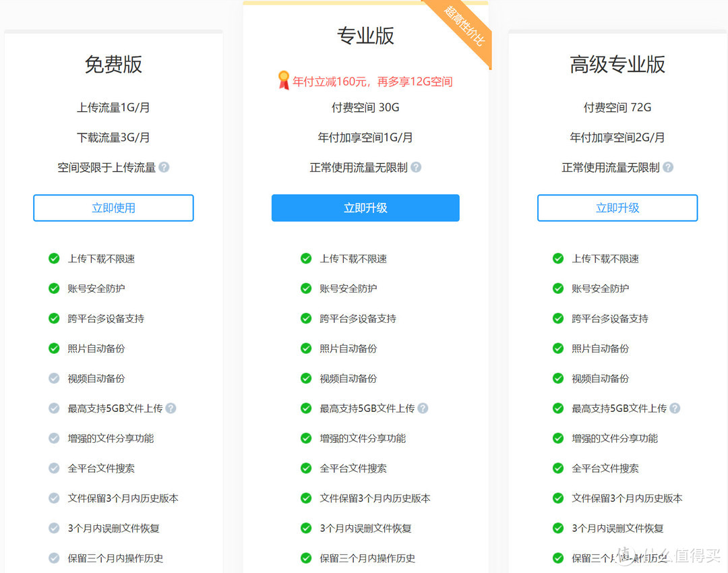
Task: Click green check for 专业版 全平台文件搜索
Action: (x=306, y=468)
